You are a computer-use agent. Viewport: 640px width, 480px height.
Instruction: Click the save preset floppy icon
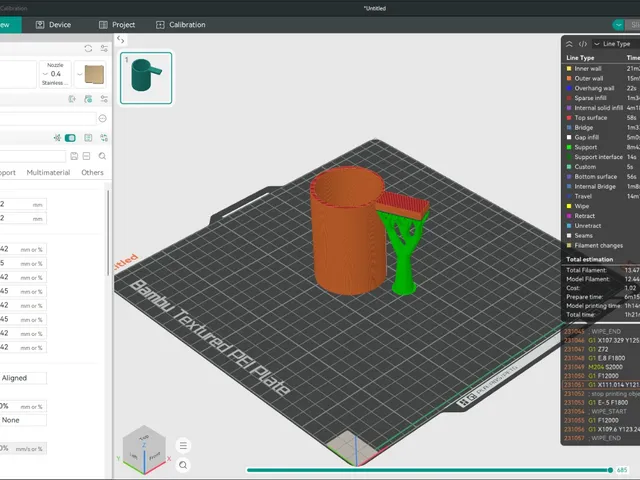point(74,156)
